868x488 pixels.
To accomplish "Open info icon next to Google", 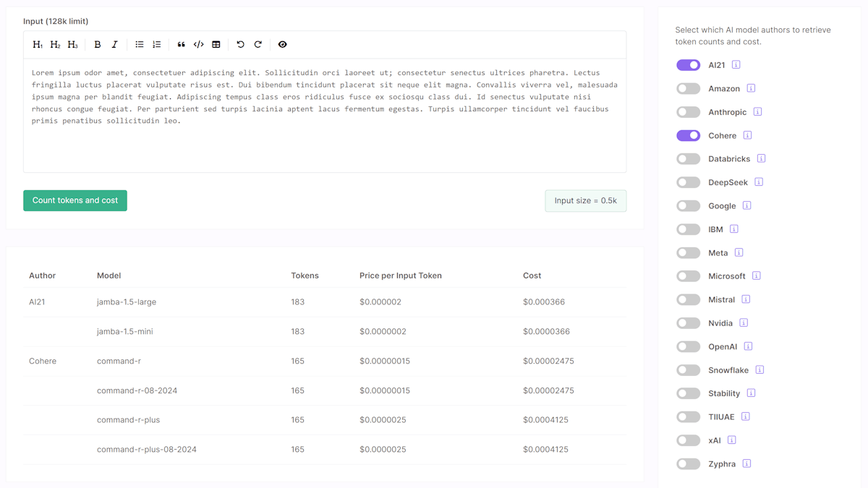I will 746,205.
